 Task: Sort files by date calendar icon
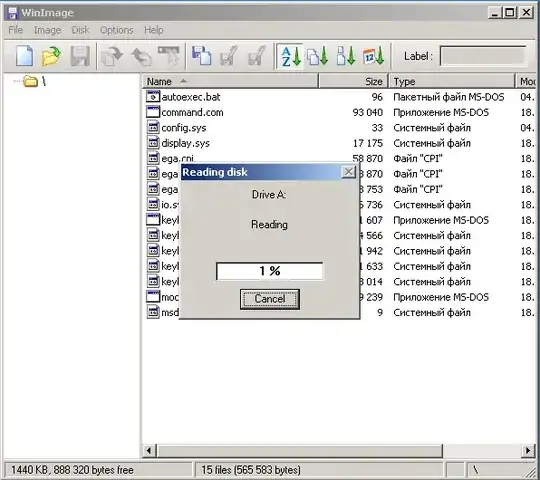(x=373, y=56)
